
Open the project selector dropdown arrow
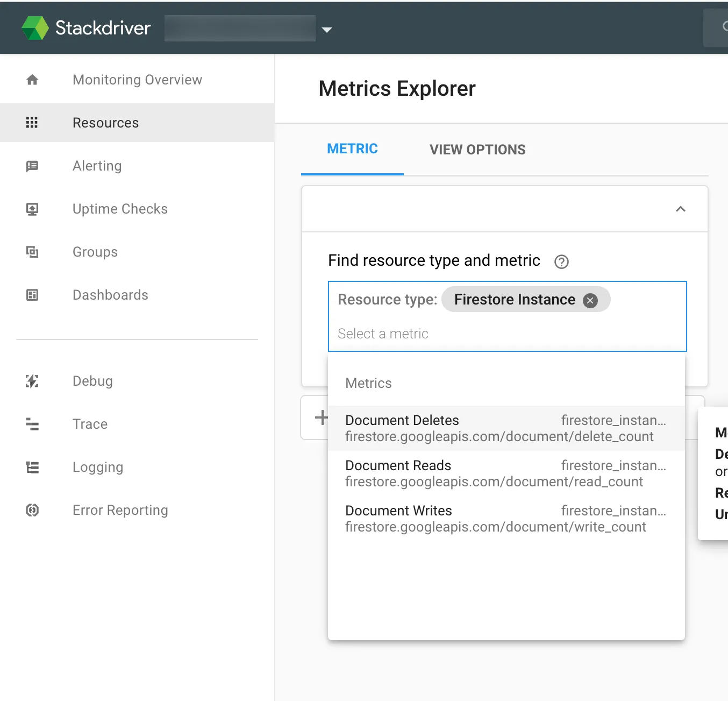click(326, 30)
